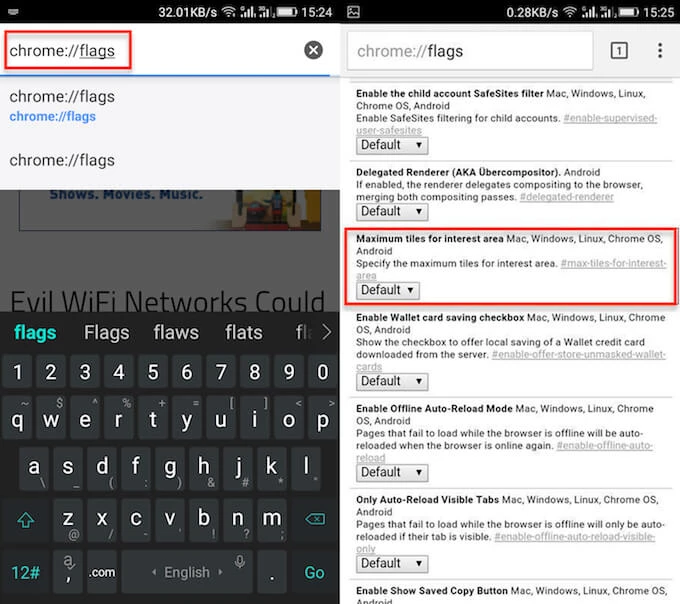Image resolution: width=680 pixels, height=604 pixels.
Task: Tap the shift arrow key on the keyboard
Action: 26,519
